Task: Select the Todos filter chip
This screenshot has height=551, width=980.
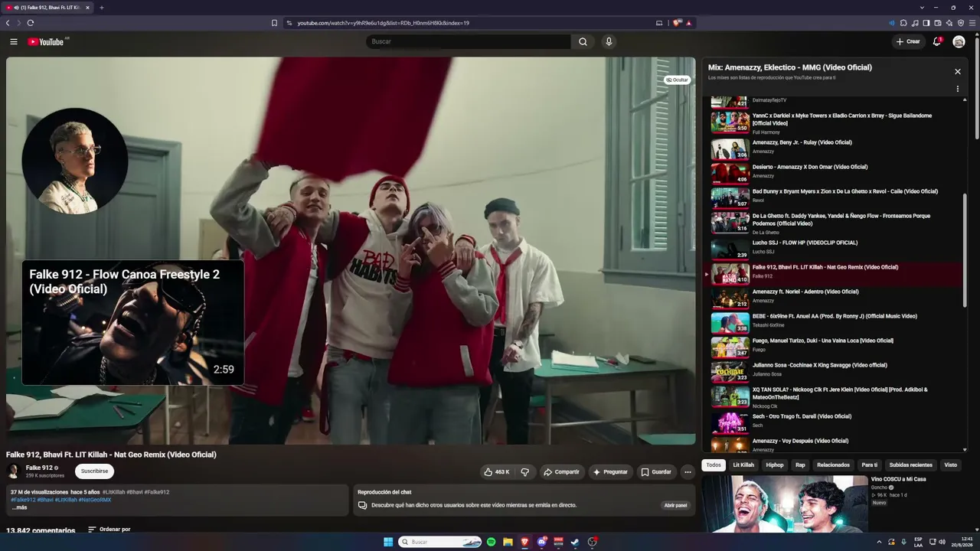Action: tap(714, 465)
